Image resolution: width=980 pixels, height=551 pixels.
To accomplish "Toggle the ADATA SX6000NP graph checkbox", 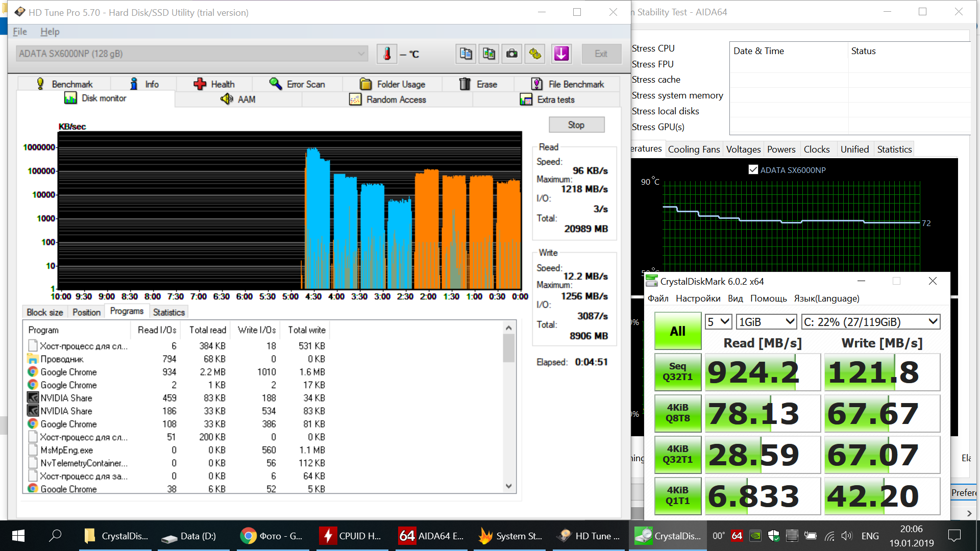I will click(x=753, y=170).
